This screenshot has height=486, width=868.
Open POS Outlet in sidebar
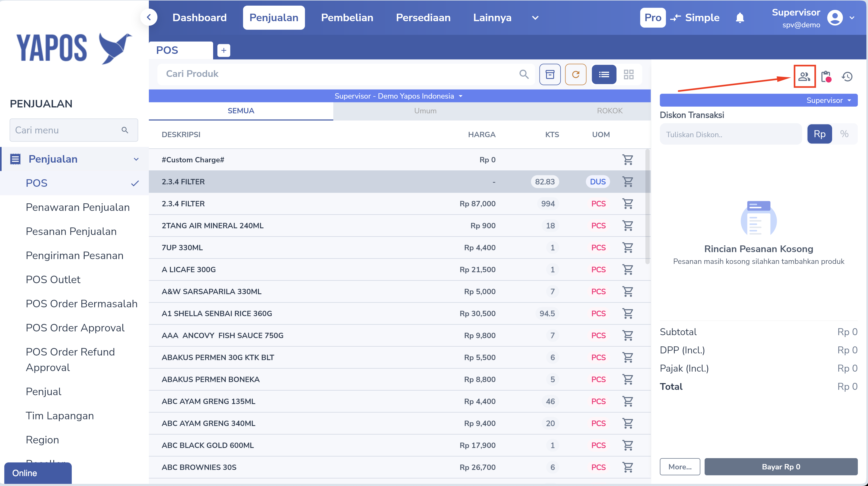(53, 280)
